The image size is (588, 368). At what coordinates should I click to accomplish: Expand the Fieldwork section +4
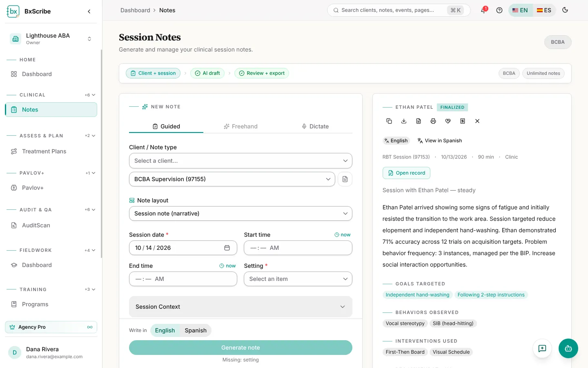pyautogui.click(x=90, y=250)
